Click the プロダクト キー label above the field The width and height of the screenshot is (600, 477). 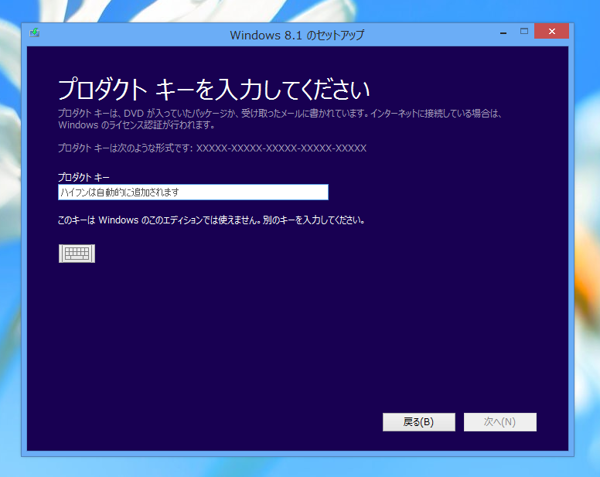pyautogui.click(x=83, y=177)
